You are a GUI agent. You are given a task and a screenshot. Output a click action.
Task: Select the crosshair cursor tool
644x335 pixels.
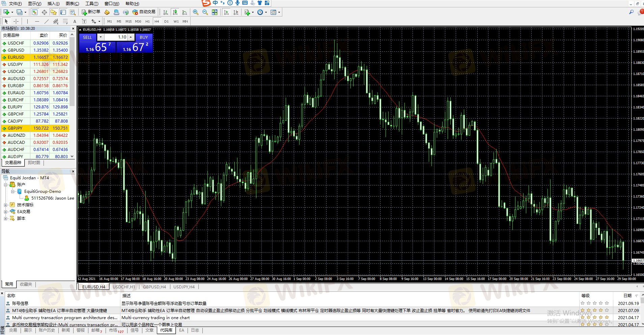pyautogui.click(x=16, y=21)
